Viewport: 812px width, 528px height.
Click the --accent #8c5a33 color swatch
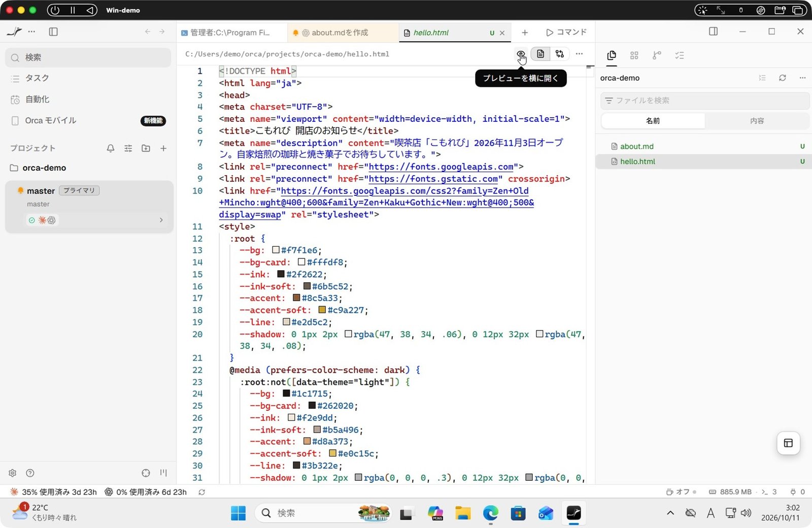click(296, 298)
